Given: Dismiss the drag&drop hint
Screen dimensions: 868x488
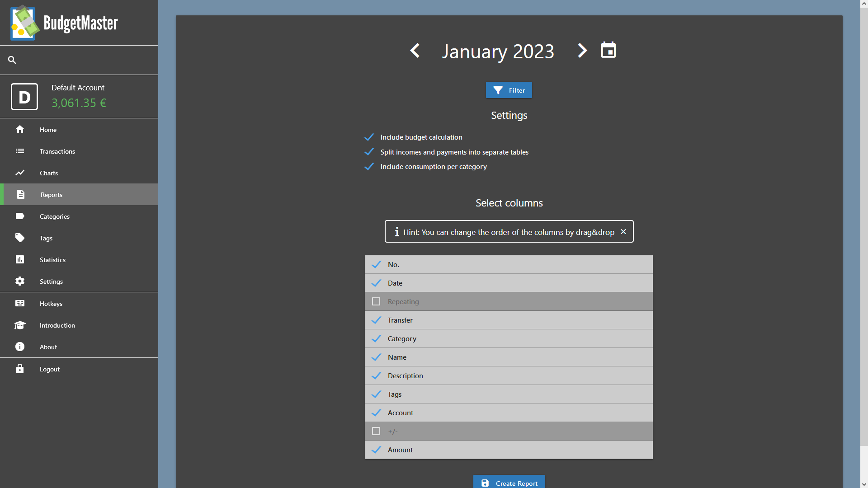Looking at the screenshot, I should click(623, 231).
